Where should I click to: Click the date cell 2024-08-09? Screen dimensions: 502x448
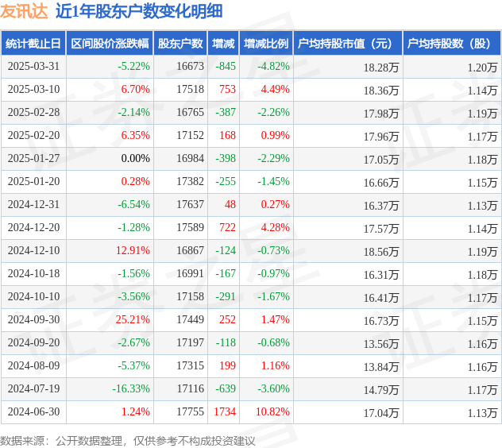point(33,366)
